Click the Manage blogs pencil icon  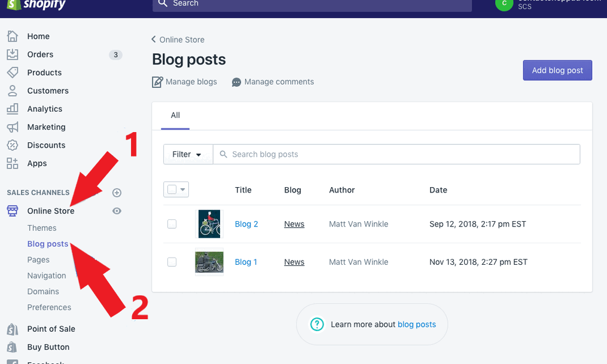(x=157, y=81)
